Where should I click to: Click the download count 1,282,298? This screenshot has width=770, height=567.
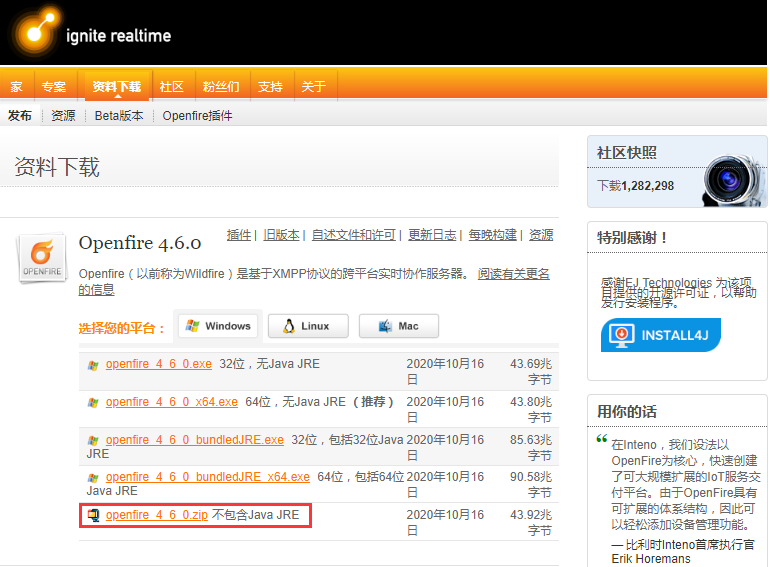(x=648, y=186)
